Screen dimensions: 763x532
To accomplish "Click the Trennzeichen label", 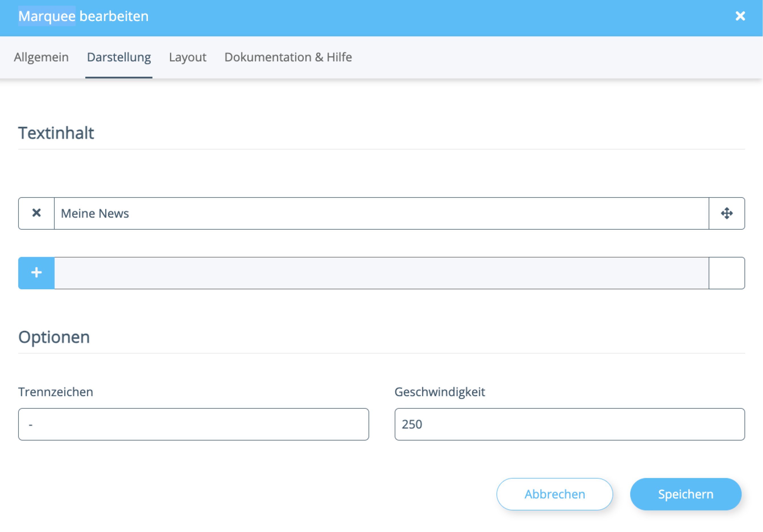I will 55,392.
